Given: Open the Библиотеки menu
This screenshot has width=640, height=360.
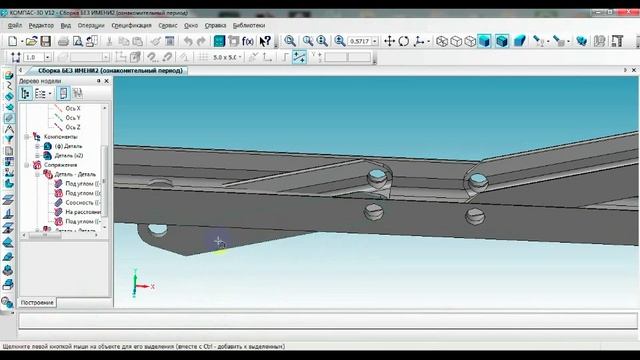Looking at the screenshot, I should tap(249, 25).
